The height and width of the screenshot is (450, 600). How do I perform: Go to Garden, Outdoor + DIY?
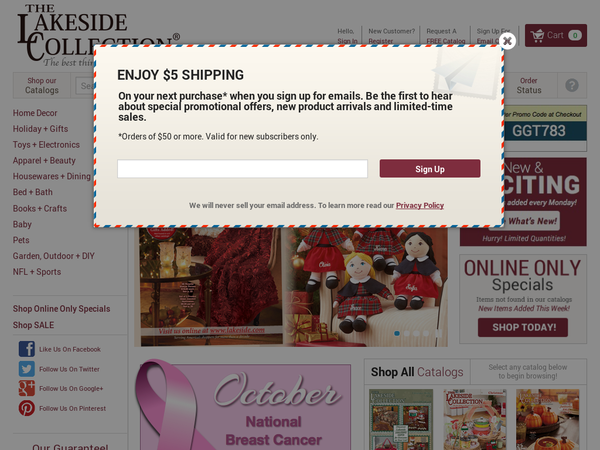(54, 256)
